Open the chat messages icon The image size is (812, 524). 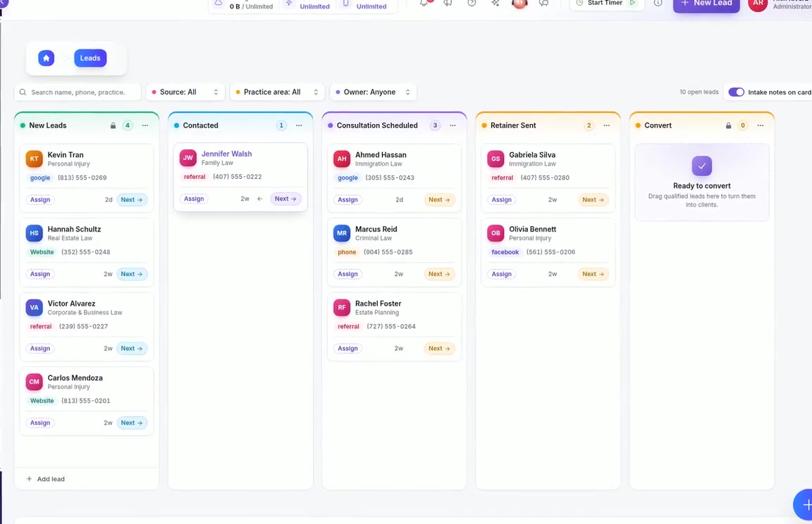[x=543, y=3]
